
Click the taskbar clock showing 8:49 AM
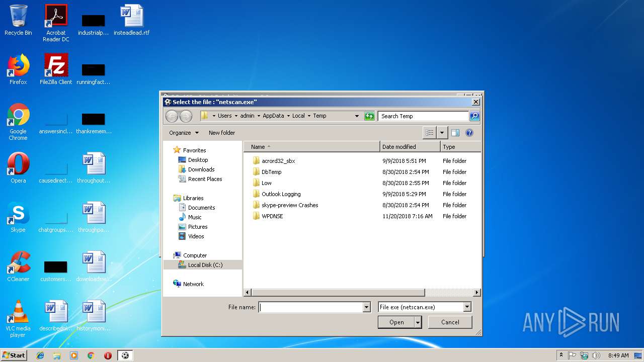click(x=618, y=355)
